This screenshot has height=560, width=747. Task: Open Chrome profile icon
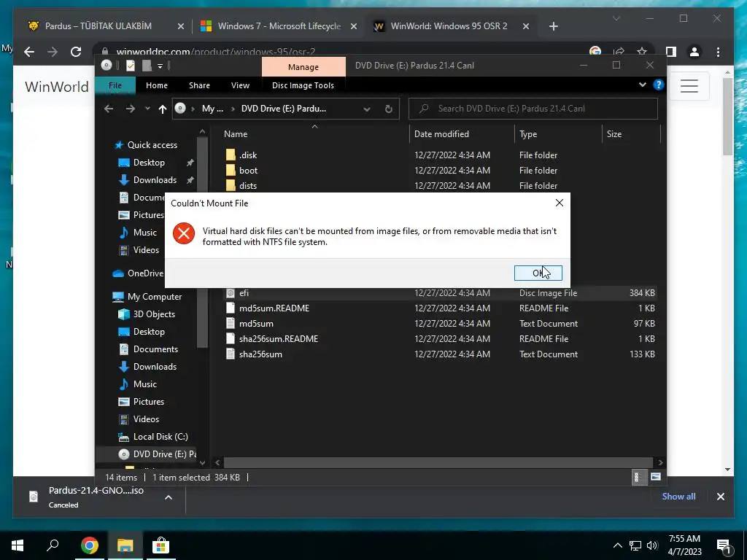(x=694, y=52)
